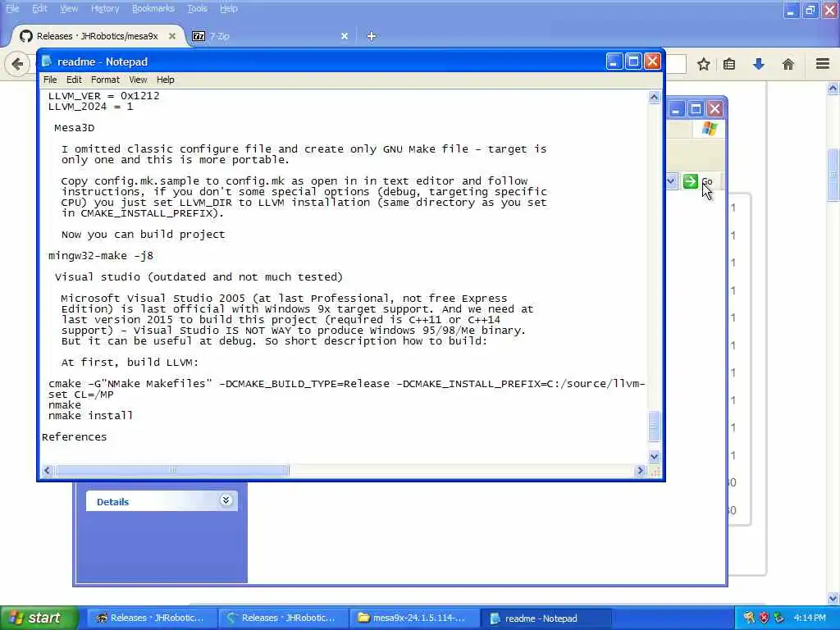
Task: Open Explorer address bar dropdown
Action: click(x=671, y=181)
